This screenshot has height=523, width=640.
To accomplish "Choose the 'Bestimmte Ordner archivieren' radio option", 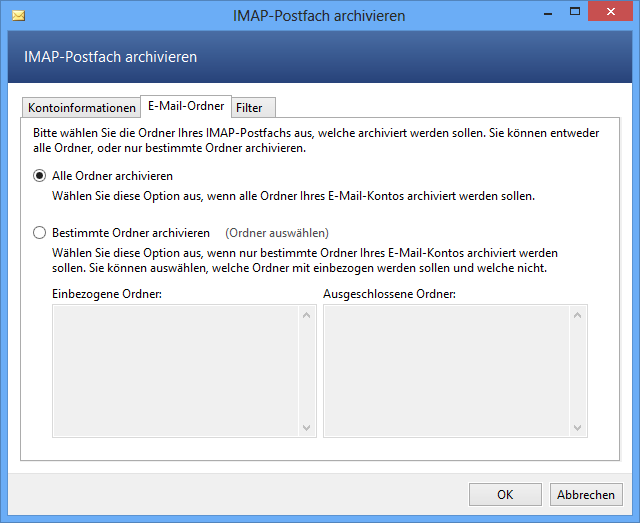I will pyautogui.click(x=40, y=233).
